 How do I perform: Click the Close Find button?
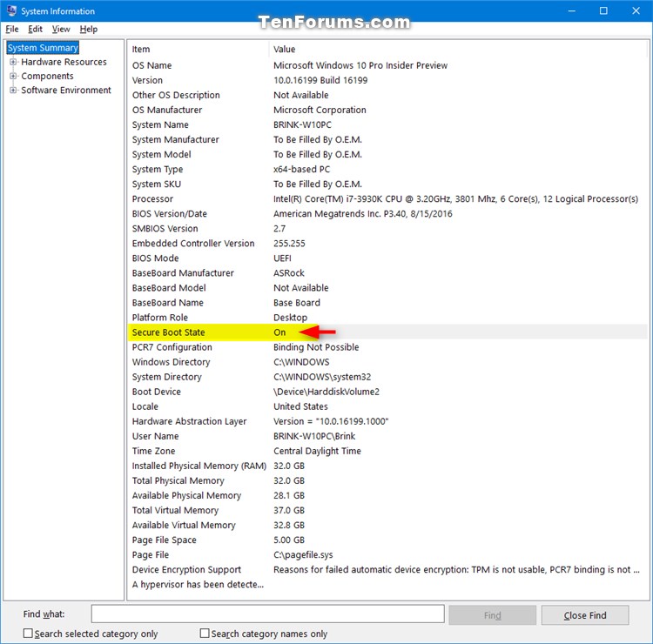point(585,615)
